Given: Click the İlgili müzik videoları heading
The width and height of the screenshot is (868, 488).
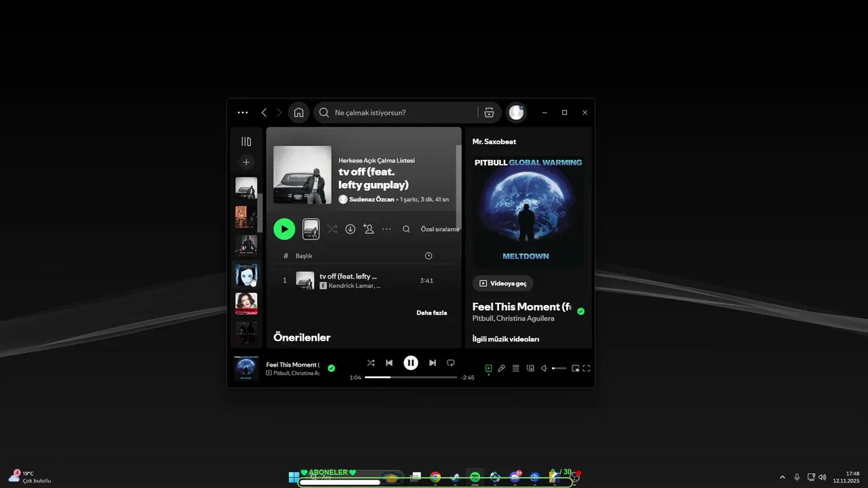Looking at the screenshot, I should 505,339.
